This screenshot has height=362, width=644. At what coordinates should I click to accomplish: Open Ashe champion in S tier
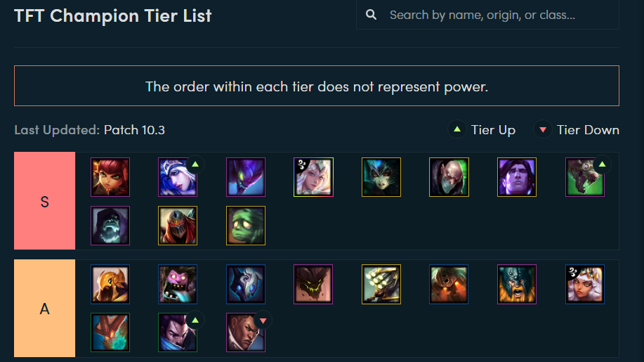coord(178,177)
